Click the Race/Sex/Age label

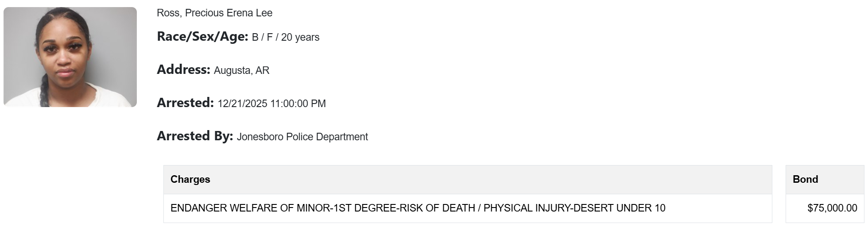(x=202, y=37)
